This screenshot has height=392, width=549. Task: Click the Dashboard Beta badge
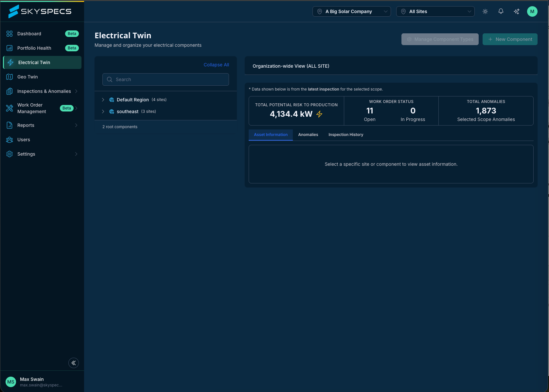(x=72, y=34)
